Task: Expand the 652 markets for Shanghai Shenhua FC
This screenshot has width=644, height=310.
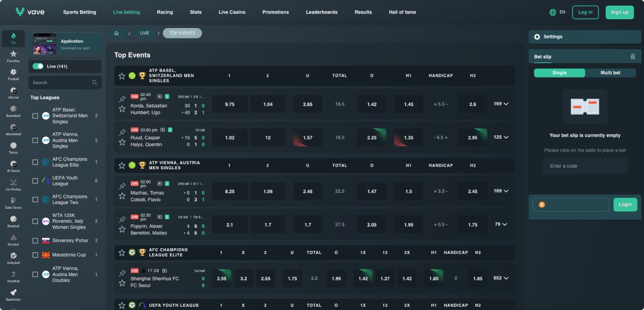Action: [500, 278]
